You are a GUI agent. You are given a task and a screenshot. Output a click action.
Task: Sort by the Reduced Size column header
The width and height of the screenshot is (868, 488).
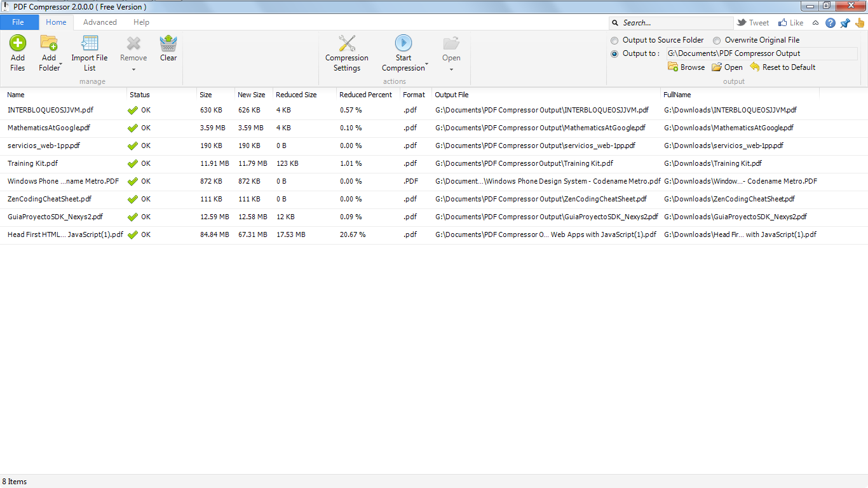click(x=296, y=95)
